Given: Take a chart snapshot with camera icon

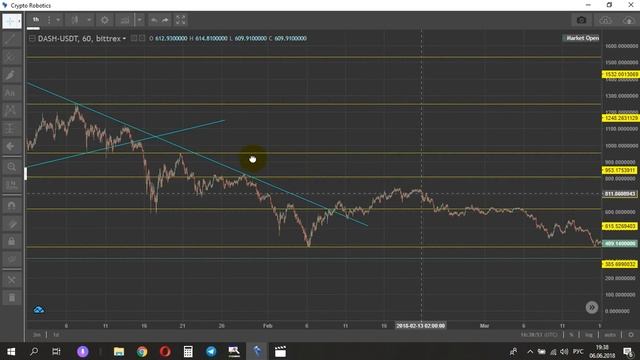Looking at the screenshot, I should (581, 20).
